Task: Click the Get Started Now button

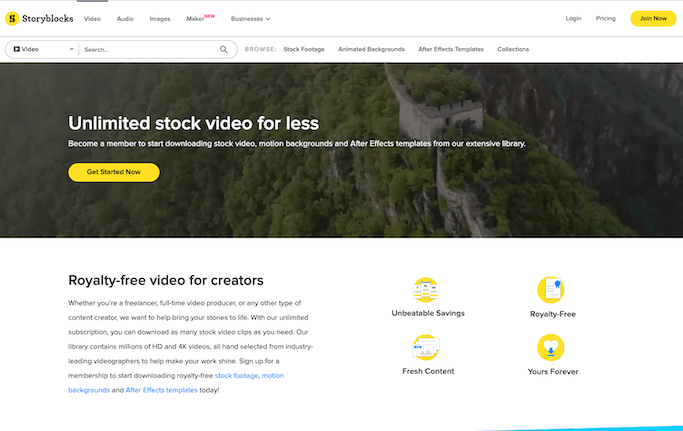Action: pos(114,172)
